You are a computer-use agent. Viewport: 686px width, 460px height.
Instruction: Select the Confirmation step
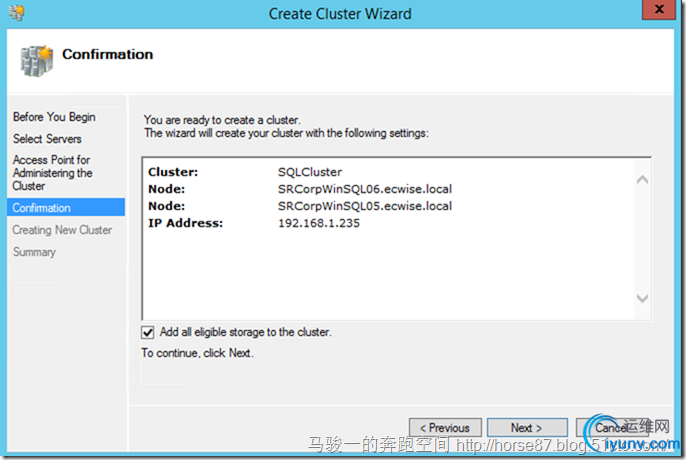[66, 207]
